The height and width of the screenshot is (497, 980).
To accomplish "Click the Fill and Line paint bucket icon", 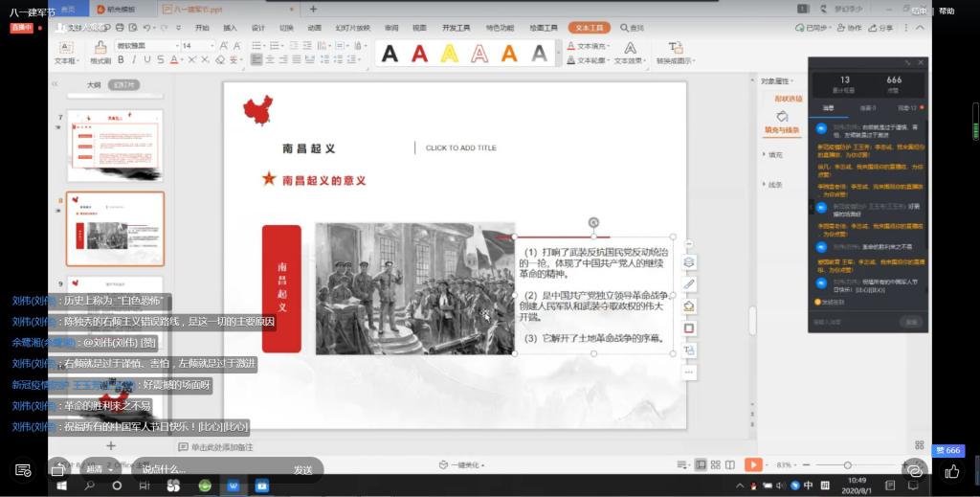I will click(x=782, y=117).
